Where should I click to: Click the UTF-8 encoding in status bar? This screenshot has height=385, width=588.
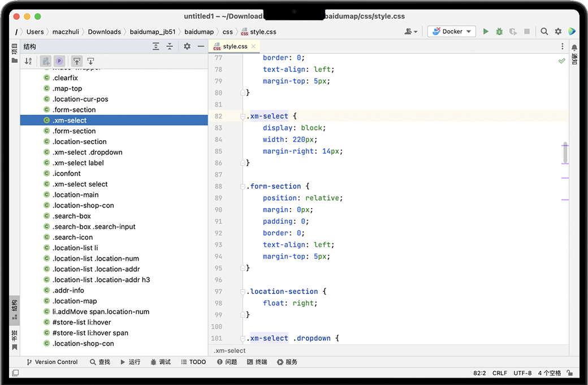pyautogui.click(x=522, y=373)
